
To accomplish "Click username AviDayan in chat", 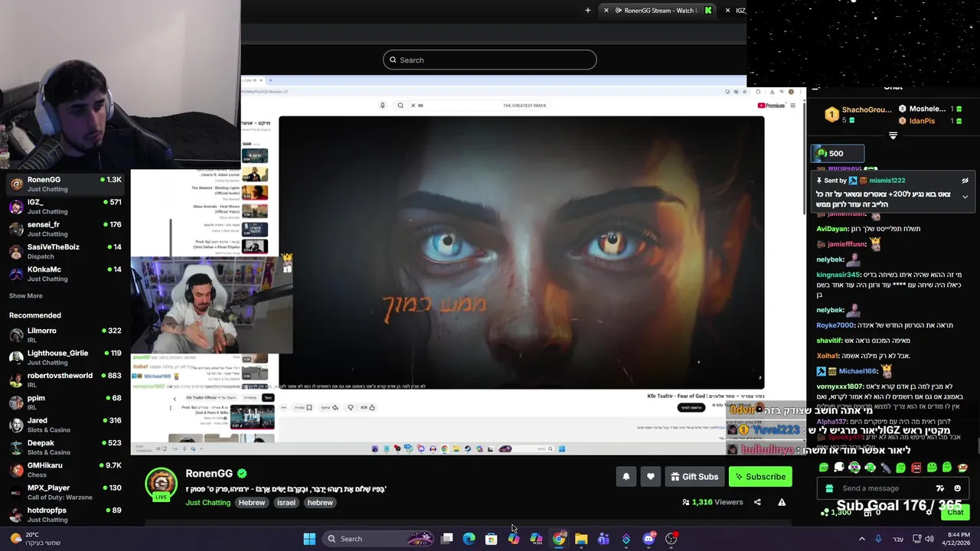I will point(832,229).
